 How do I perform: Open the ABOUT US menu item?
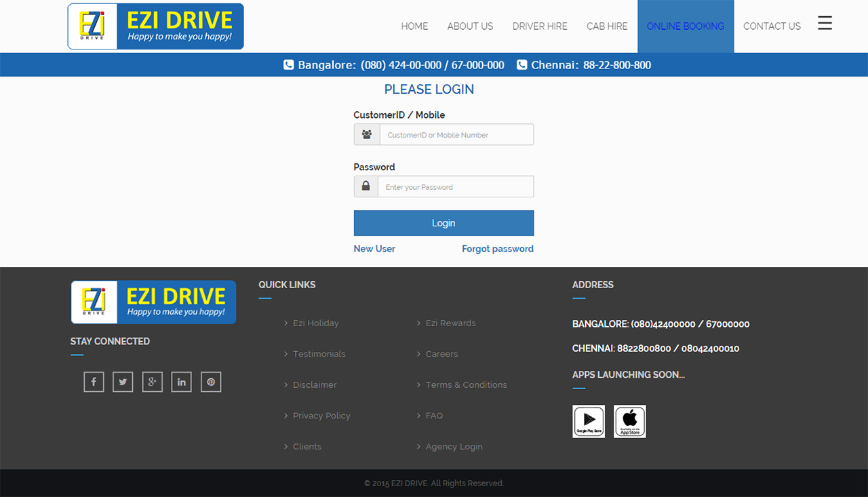(470, 26)
